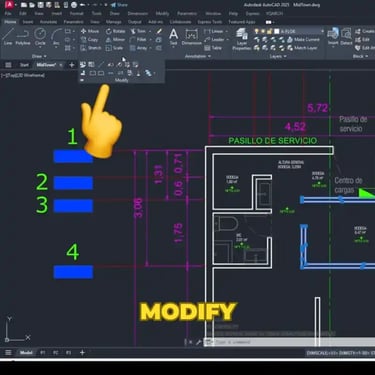The height and width of the screenshot is (375, 375).
Task: Select the PASILLO DE SERVICIO text
Action: click(272, 141)
